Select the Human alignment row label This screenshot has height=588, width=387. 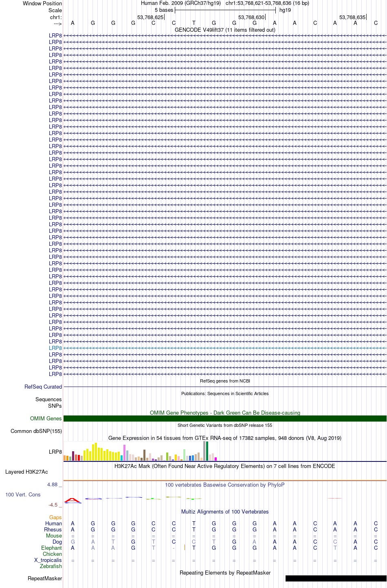[x=53, y=523]
